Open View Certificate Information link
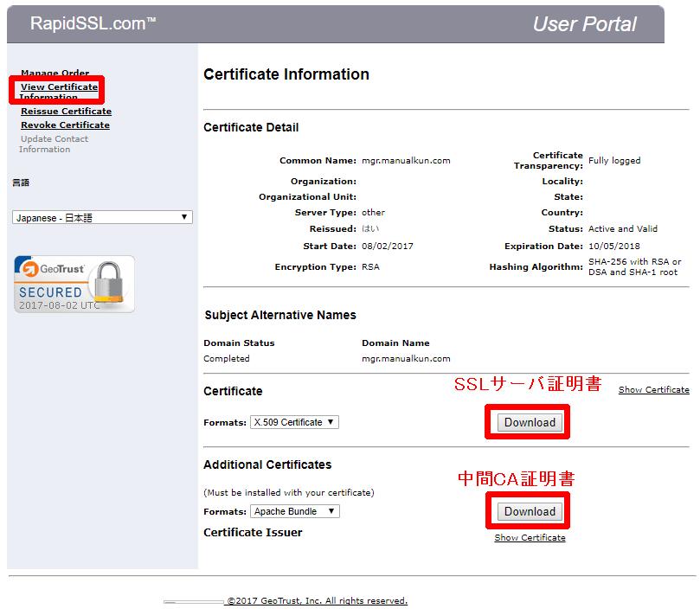This screenshot has height=615, width=700. click(x=59, y=92)
